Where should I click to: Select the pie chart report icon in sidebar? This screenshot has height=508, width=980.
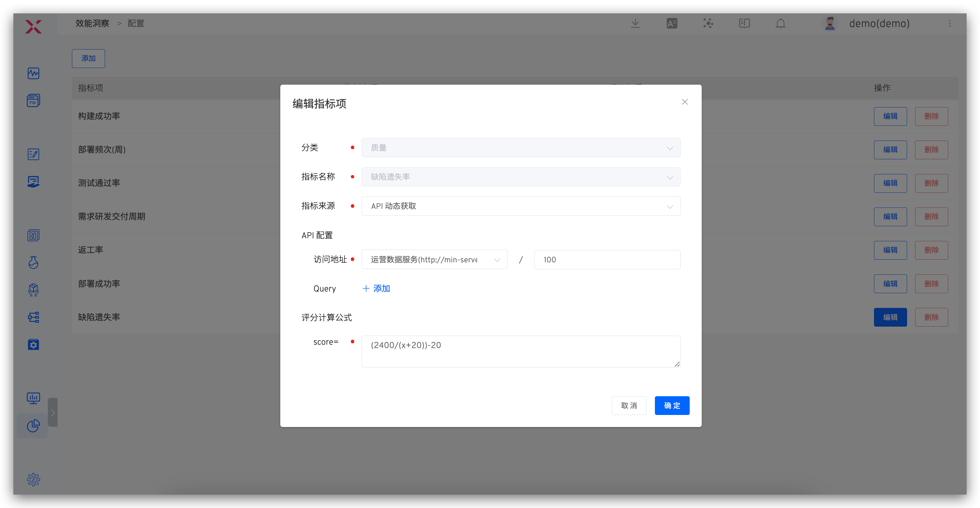(33, 426)
